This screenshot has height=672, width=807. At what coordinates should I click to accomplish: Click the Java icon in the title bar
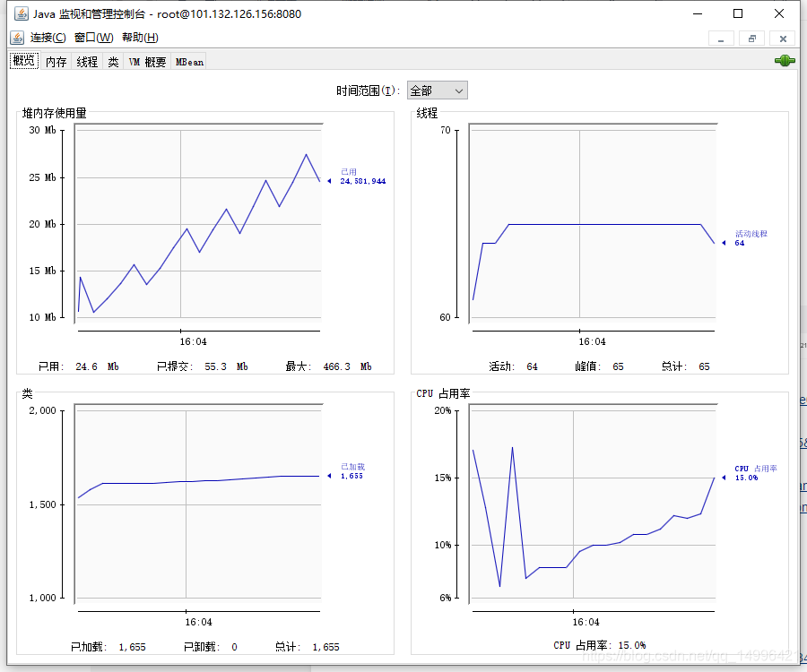22,13
